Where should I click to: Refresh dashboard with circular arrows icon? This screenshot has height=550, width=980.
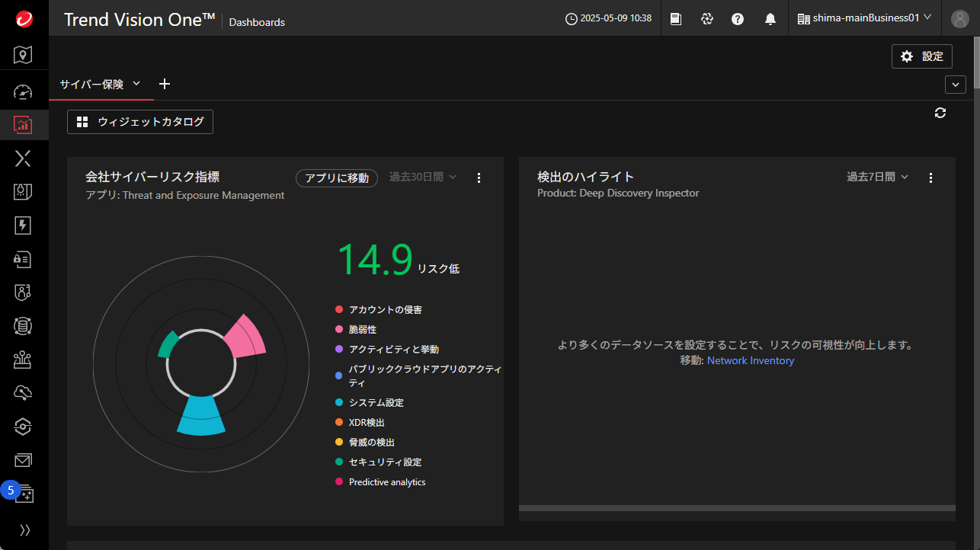tap(940, 113)
